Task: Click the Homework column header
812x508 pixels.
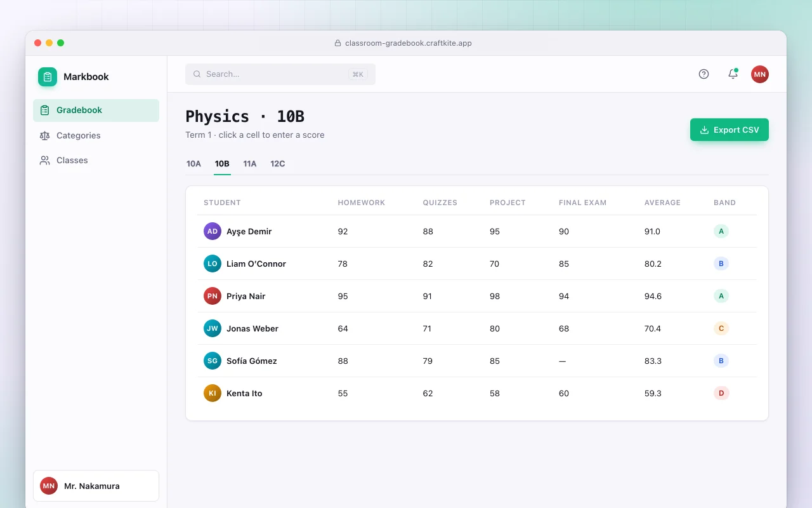Action: pos(362,203)
